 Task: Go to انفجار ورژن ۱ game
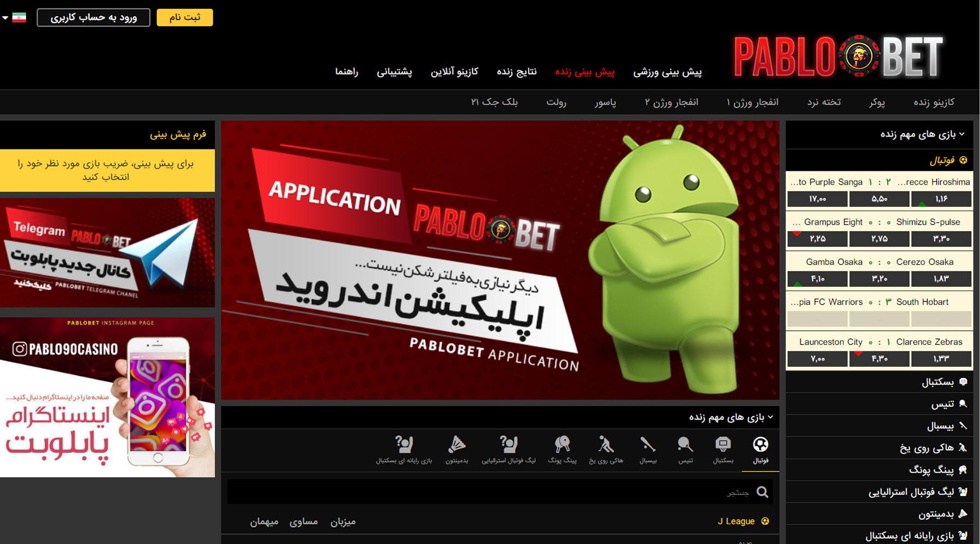(752, 102)
